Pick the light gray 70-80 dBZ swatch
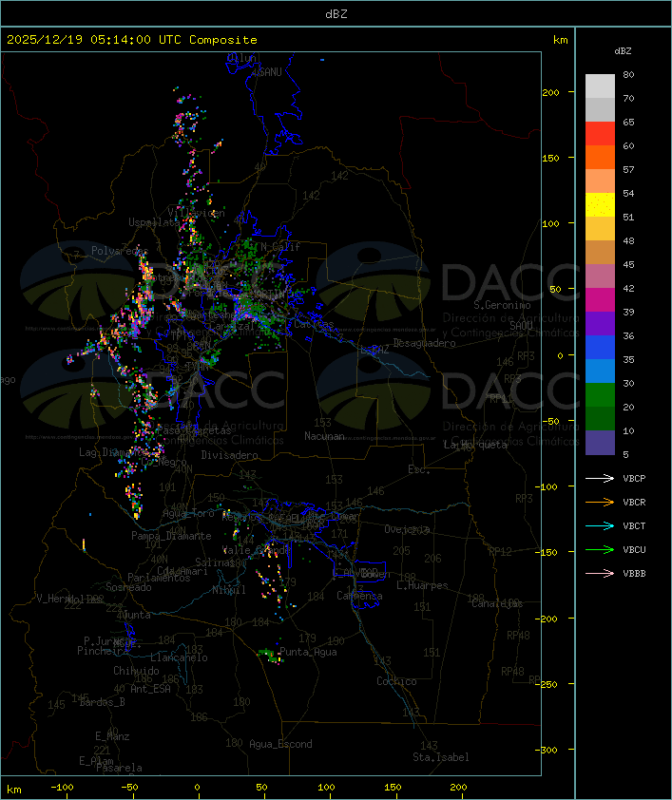Viewport: 672px width, 800px height. click(600, 86)
